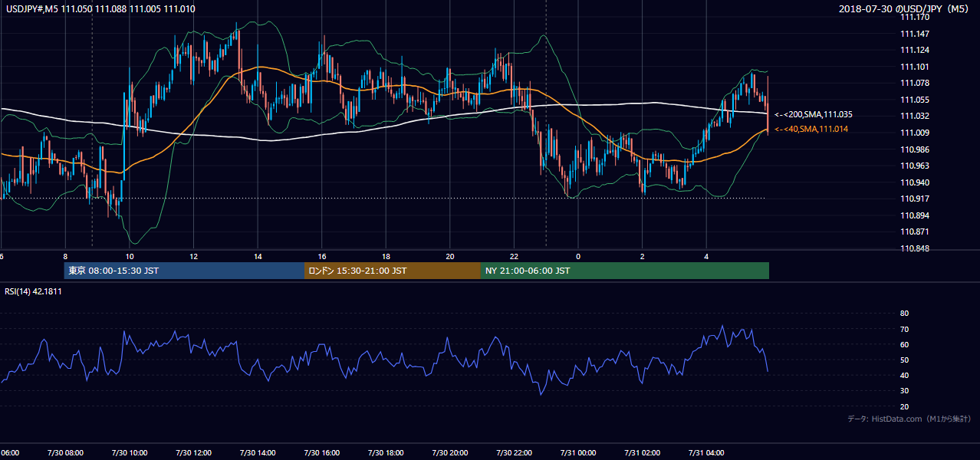Screen dimensions: 980x460
Task: Click the 40 SMA 111.014 label
Action: (x=811, y=130)
